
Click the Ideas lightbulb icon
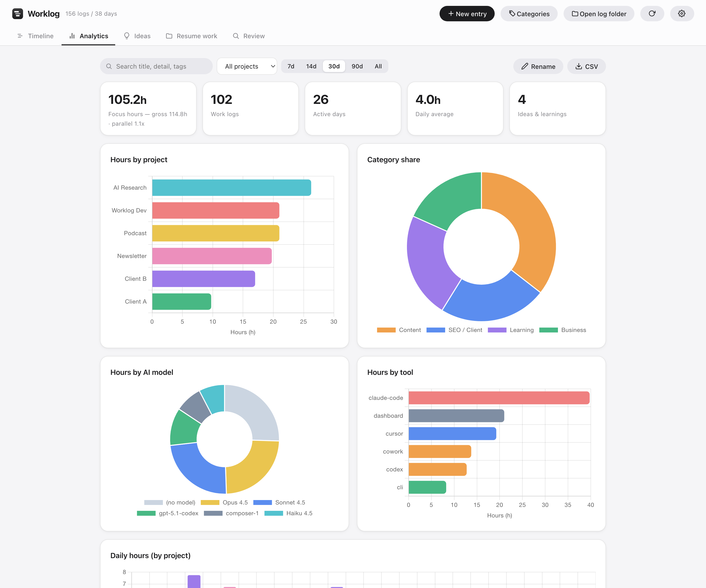pyautogui.click(x=127, y=36)
